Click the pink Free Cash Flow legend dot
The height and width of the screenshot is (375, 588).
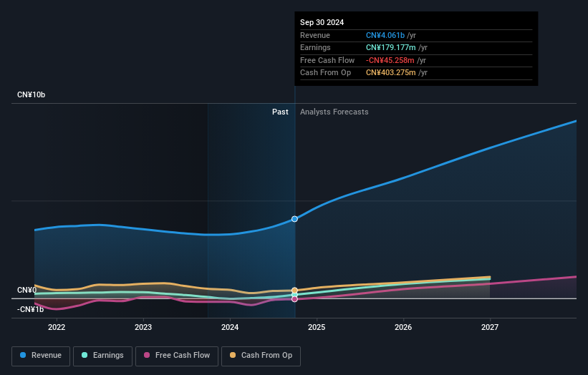(x=148, y=355)
